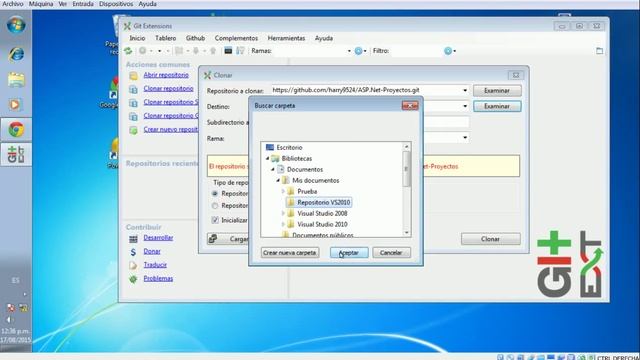Open Windows Explorer taskbar icon
The width and height of the screenshot is (640, 360).
coord(16,80)
